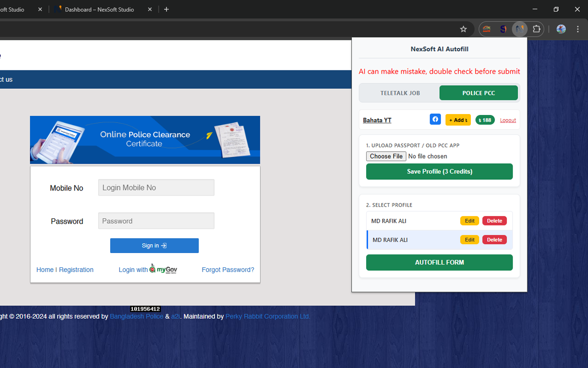The image size is (588, 368).
Task: Open the Facebook icon beside Bahata YT
Action: coord(435,119)
